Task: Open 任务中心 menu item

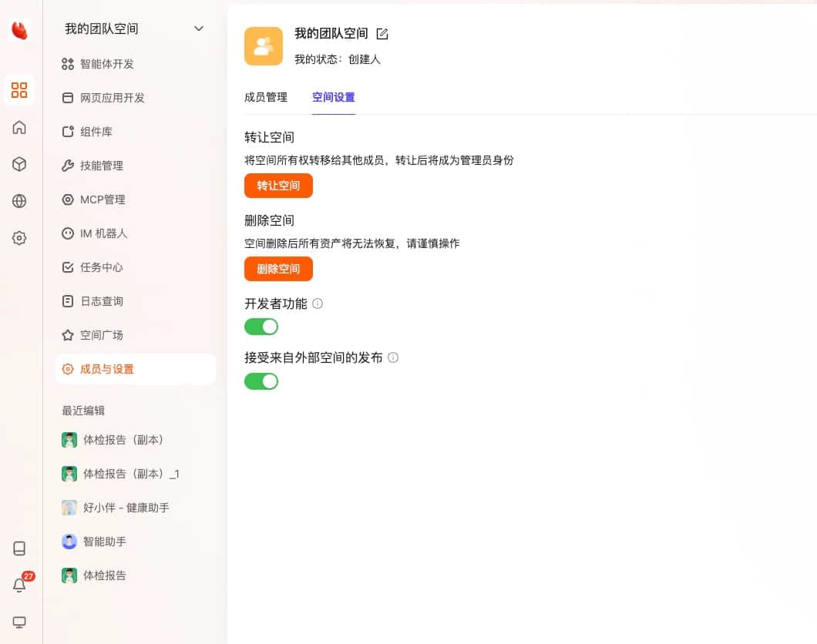Action: [135, 267]
